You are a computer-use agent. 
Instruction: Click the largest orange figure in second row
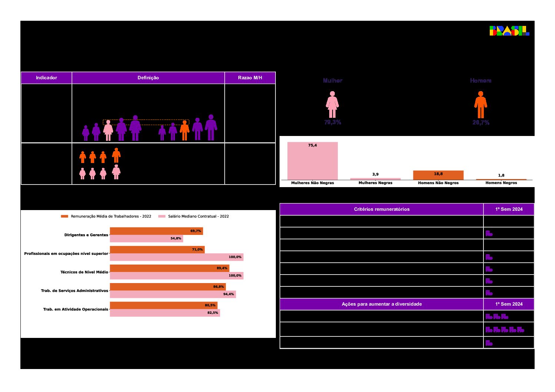(x=116, y=155)
